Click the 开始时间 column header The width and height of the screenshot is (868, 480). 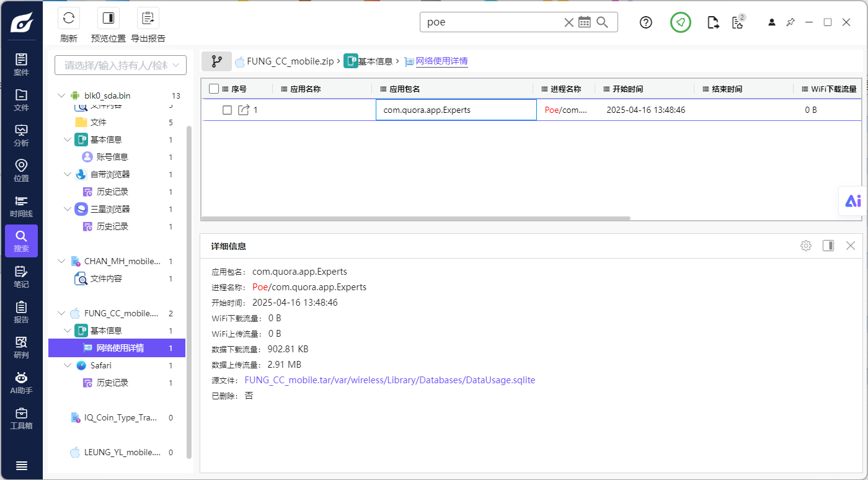644,89
